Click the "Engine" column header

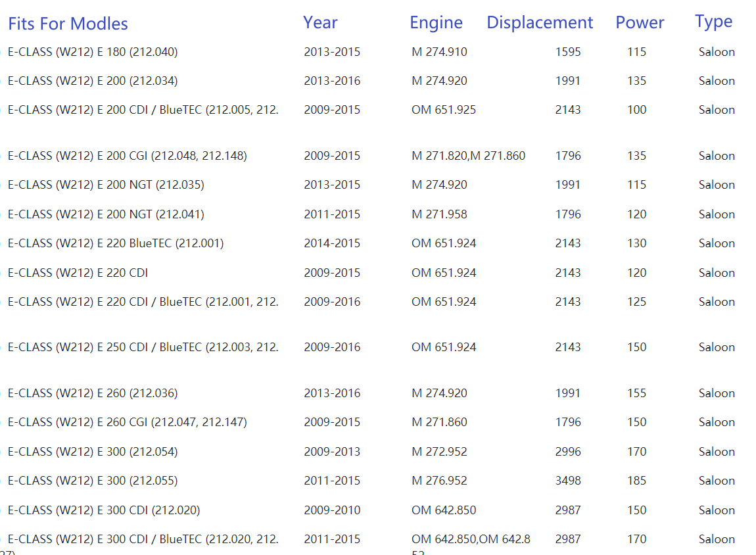[x=436, y=22]
